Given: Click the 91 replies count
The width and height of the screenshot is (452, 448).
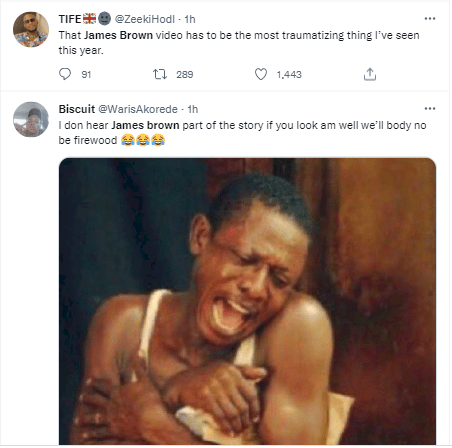Looking at the screenshot, I should 86,74.
